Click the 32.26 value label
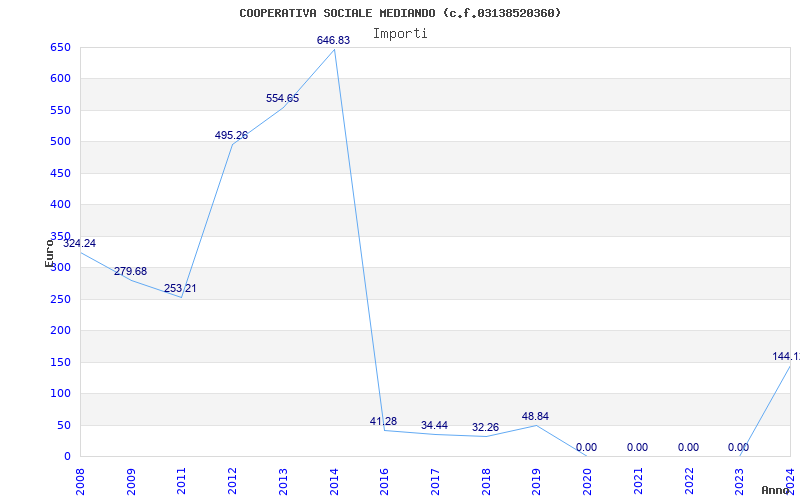 (485, 428)
